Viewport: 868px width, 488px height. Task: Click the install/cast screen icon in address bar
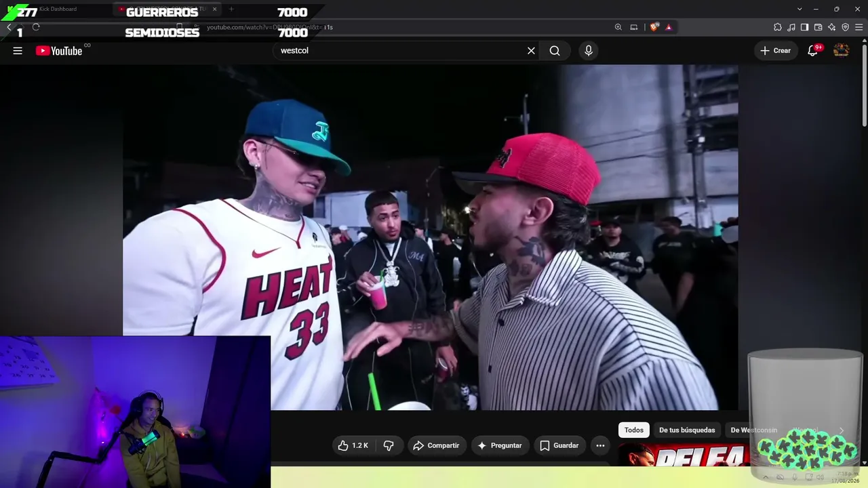click(x=634, y=27)
